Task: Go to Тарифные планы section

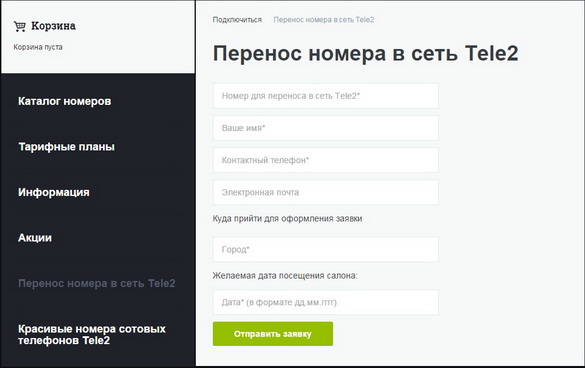Action: [66, 147]
